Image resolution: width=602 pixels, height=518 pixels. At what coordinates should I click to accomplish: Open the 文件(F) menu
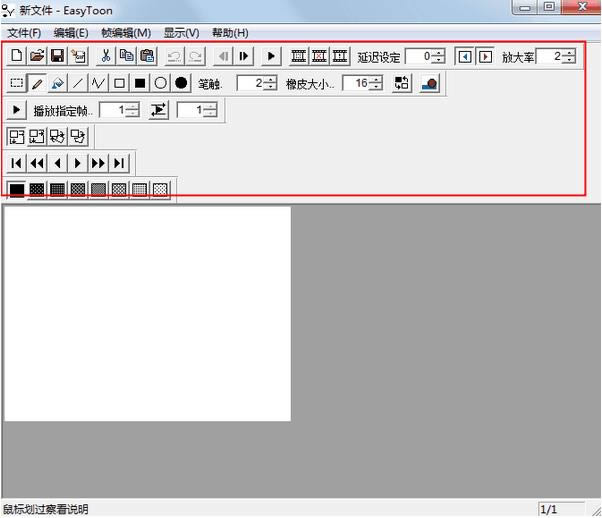tap(24, 33)
